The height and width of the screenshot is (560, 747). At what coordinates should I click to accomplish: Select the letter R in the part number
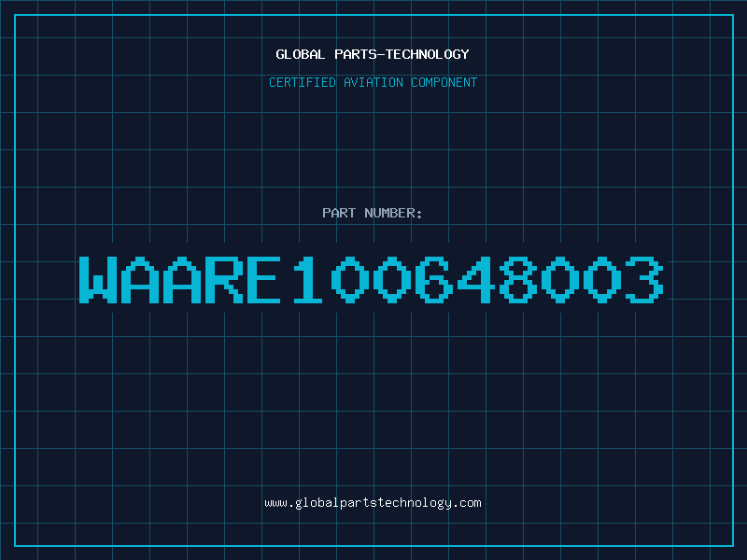pos(223,279)
